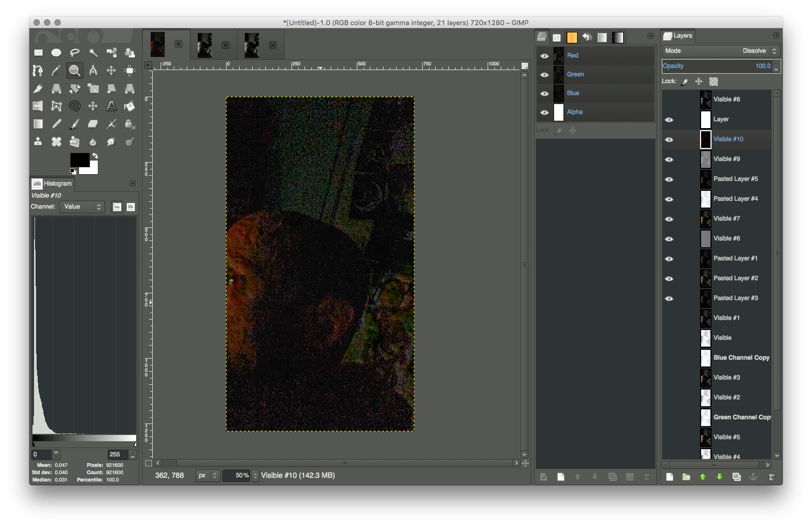Toggle lock pixels in Layers panel
812x527 pixels.
684,82
